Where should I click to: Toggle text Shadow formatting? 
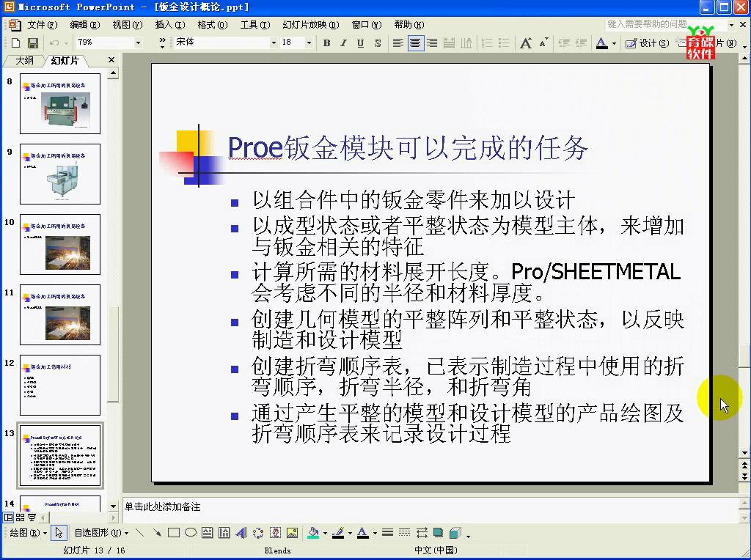(x=378, y=43)
